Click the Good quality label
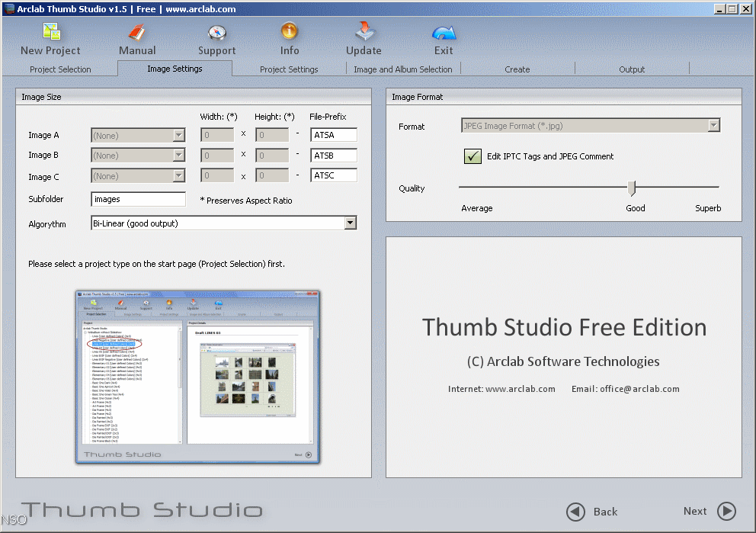 pos(635,208)
